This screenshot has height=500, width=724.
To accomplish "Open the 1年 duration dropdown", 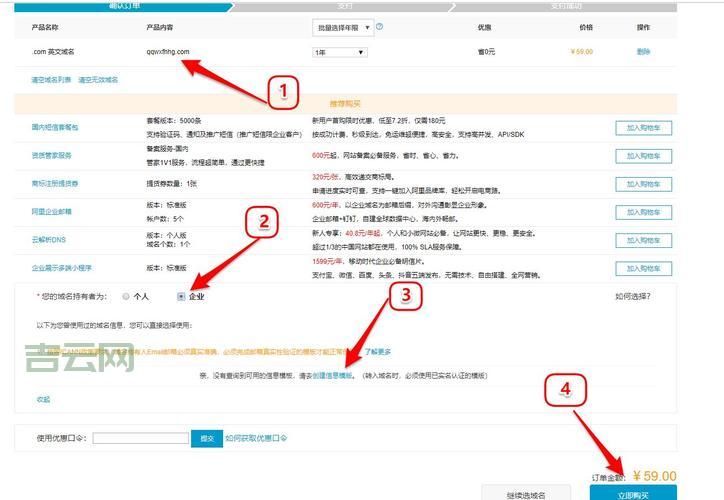I will coord(340,52).
